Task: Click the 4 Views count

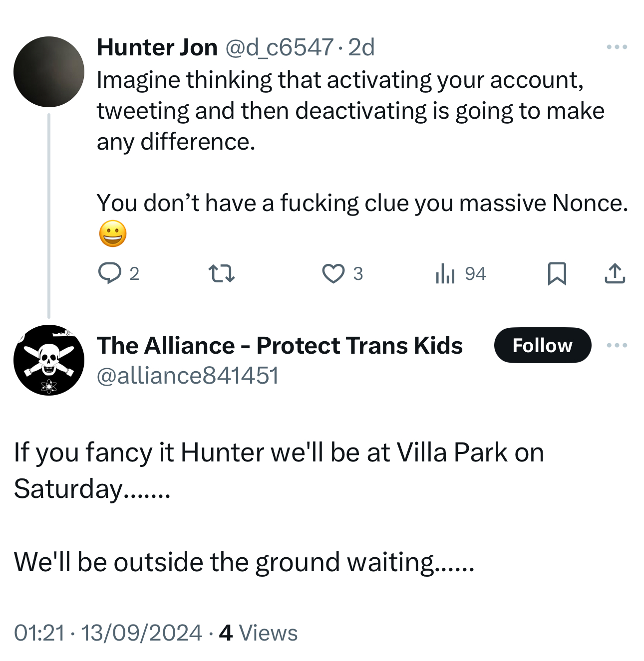Action: pyautogui.click(x=258, y=633)
